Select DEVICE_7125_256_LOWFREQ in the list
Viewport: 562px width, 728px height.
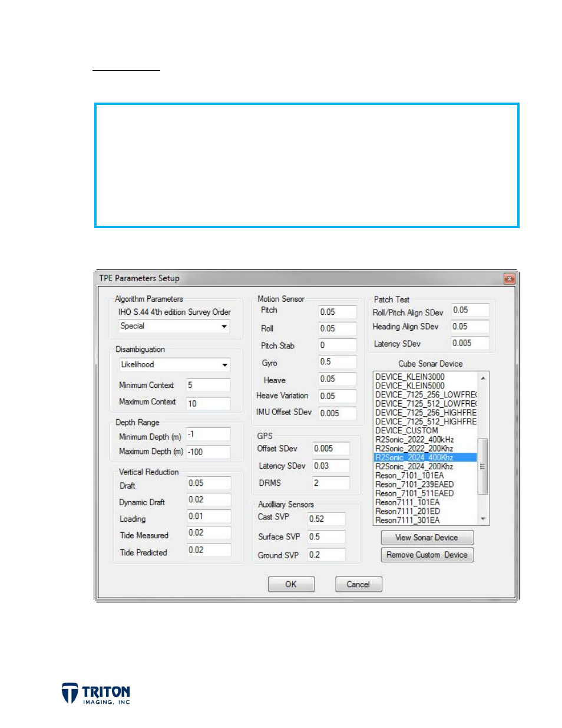click(x=425, y=394)
